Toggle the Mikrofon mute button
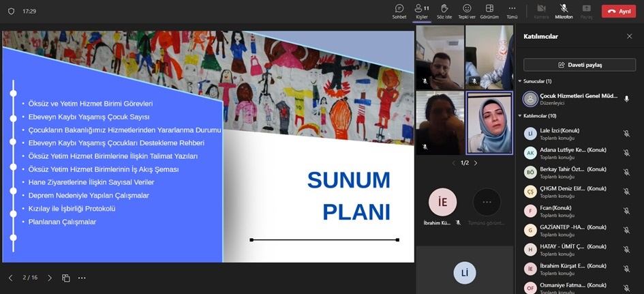 (x=564, y=9)
